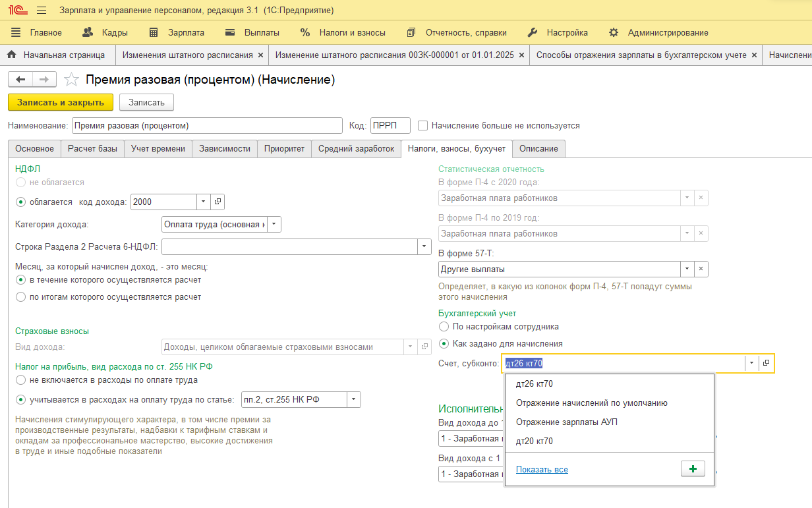Clear the В форме 57-Т field
Image resolution: width=812 pixels, height=508 pixels.
701,269
